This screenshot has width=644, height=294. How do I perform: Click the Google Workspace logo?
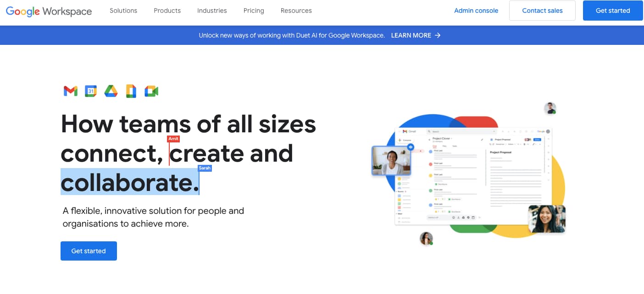click(49, 11)
